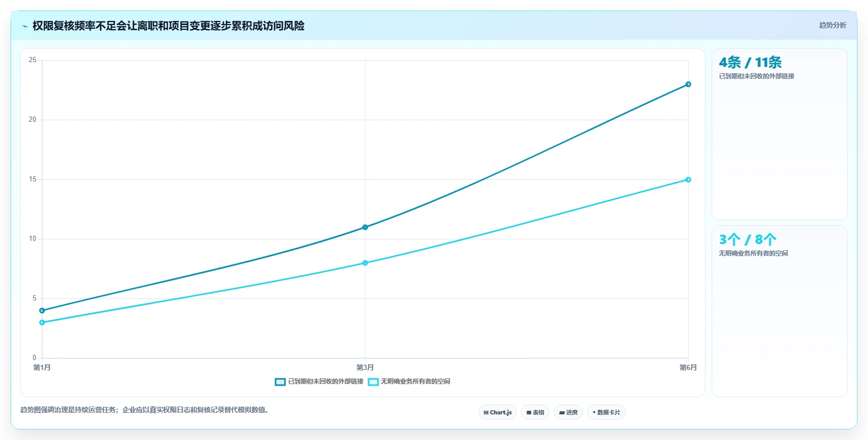Click the light cyan data point at 第3月
Screen dimensions: 868x440
[x=365, y=263]
